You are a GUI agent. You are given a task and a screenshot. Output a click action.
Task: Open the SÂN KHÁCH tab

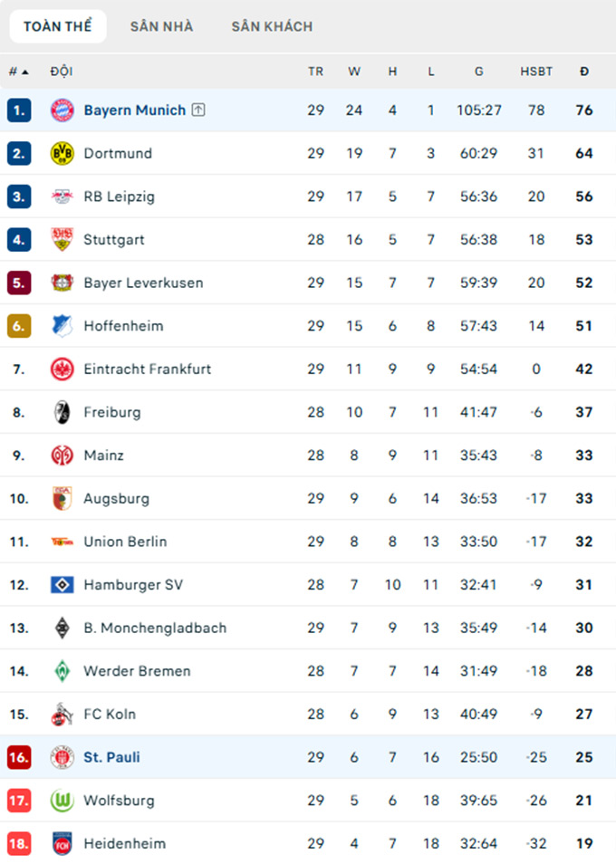pos(272,26)
